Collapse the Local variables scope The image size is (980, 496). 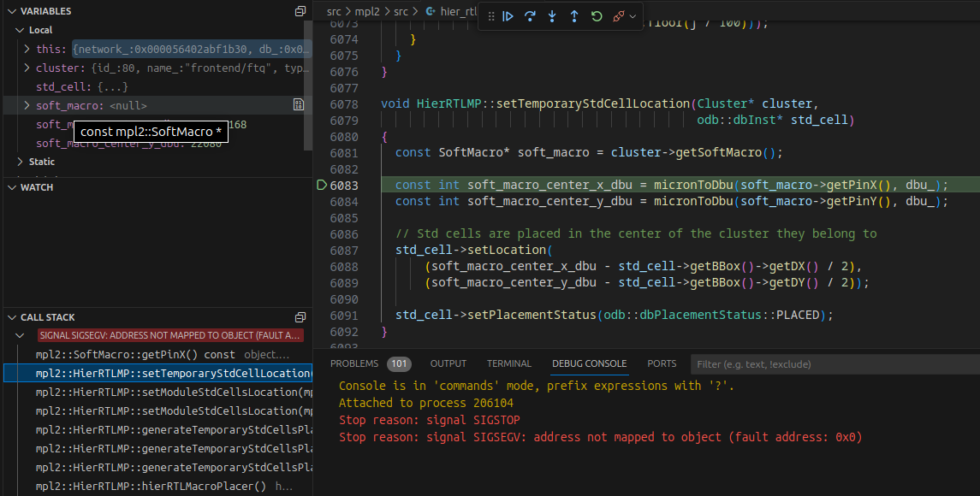pyautogui.click(x=20, y=29)
